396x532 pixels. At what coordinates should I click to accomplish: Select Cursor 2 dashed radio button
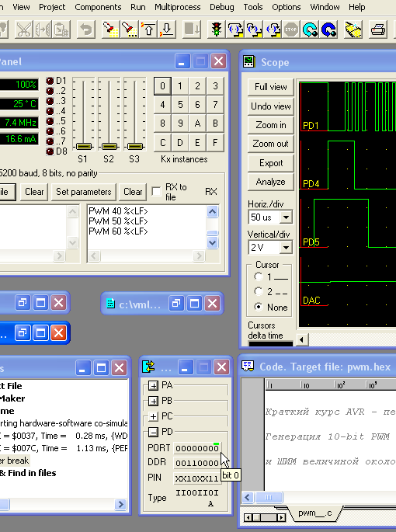[x=259, y=291]
